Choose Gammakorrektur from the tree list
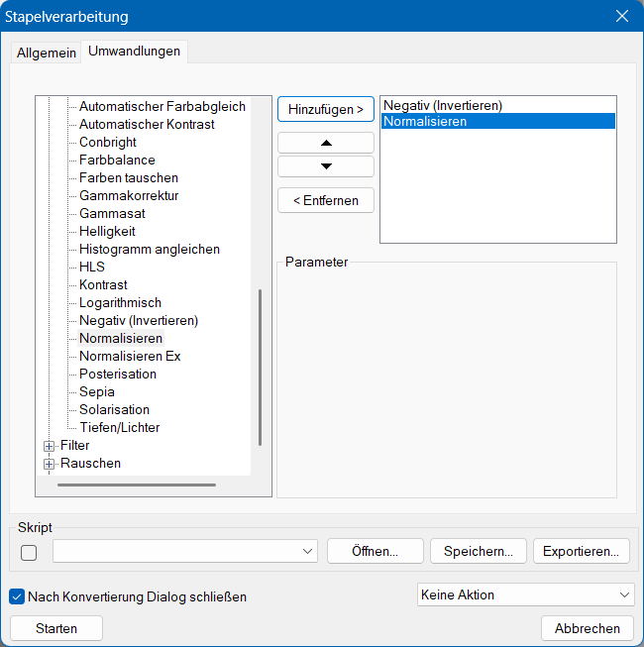 coord(129,196)
